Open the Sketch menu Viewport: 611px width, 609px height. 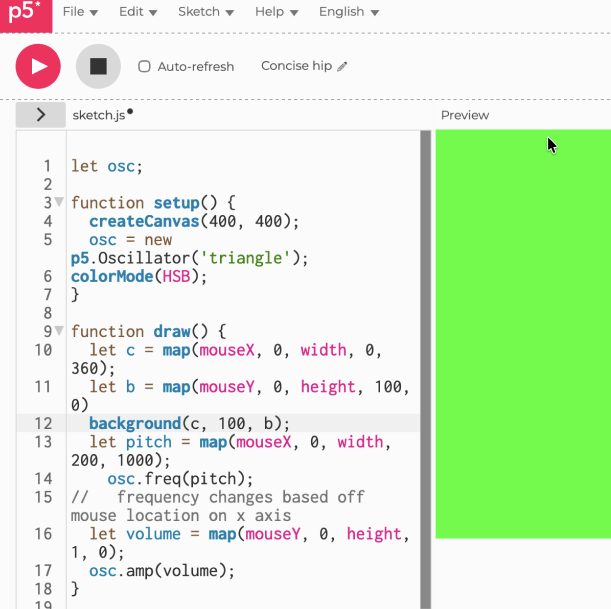206,12
